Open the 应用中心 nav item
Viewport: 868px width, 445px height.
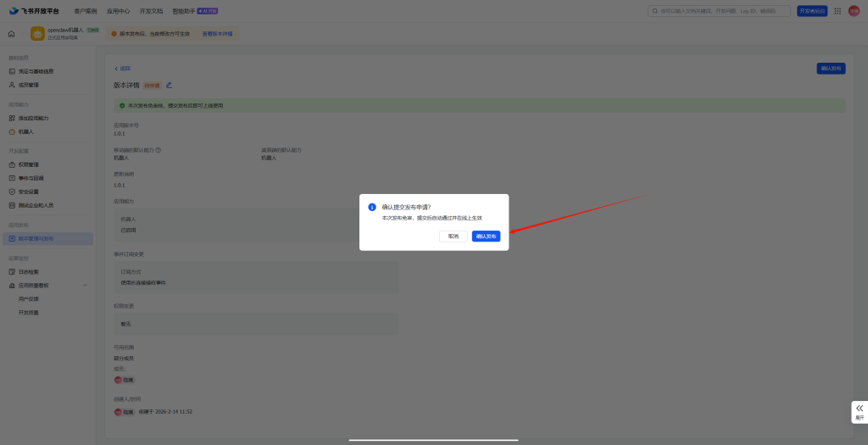(x=118, y=11)
